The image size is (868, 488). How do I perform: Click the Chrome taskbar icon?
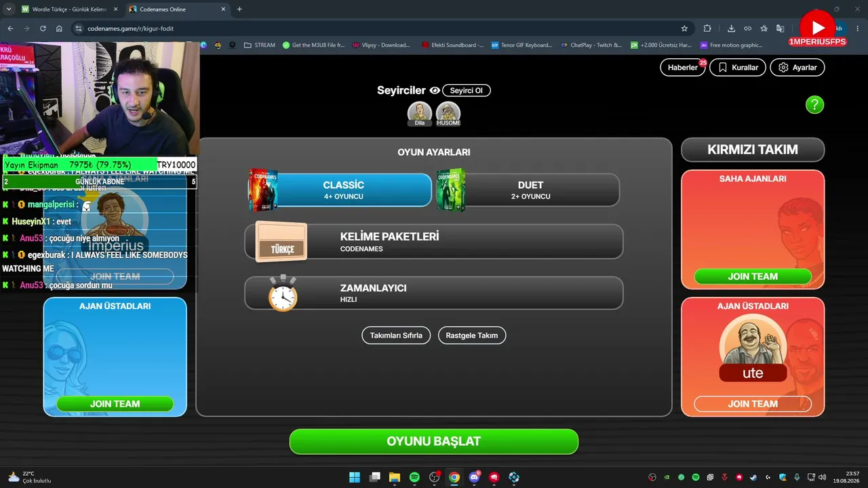454,477
